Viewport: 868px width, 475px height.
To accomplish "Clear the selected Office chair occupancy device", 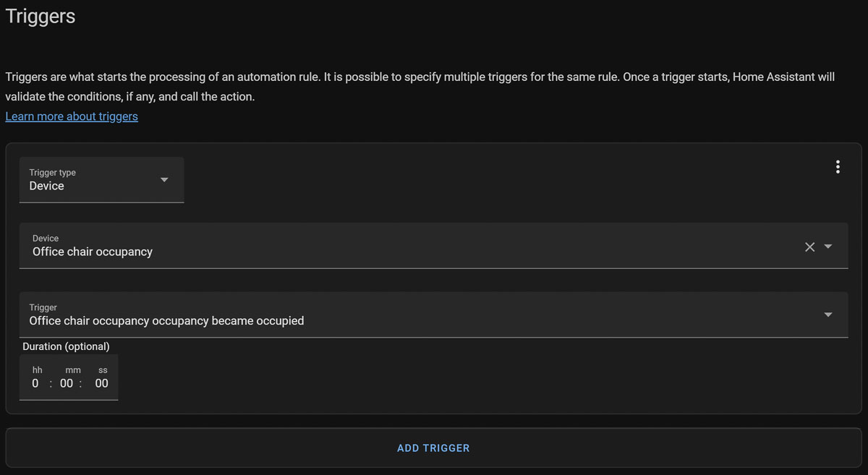I will [809, 247].
